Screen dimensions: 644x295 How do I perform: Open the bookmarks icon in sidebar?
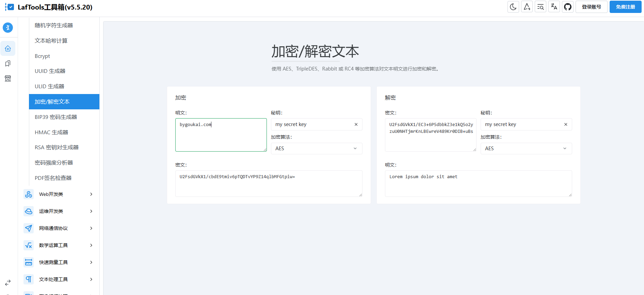tap(8, 64)
